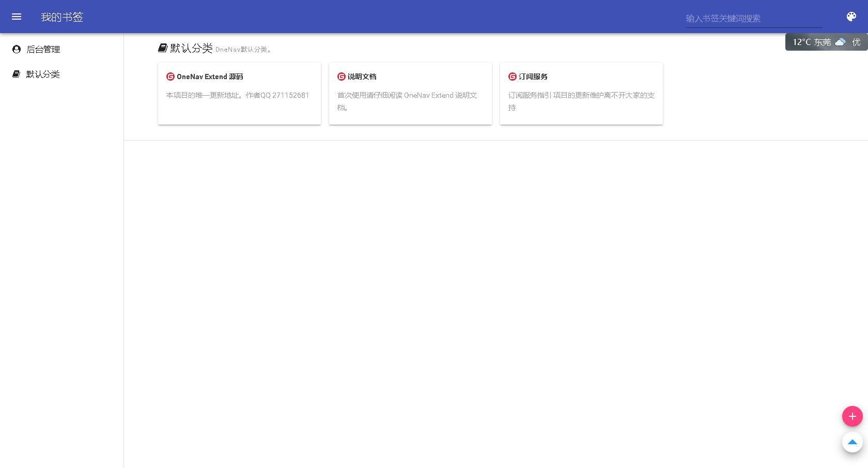This screenshot has width=868, height=468.
Task: Click the back-to-top arrow button
Action: tap(853, 442)
